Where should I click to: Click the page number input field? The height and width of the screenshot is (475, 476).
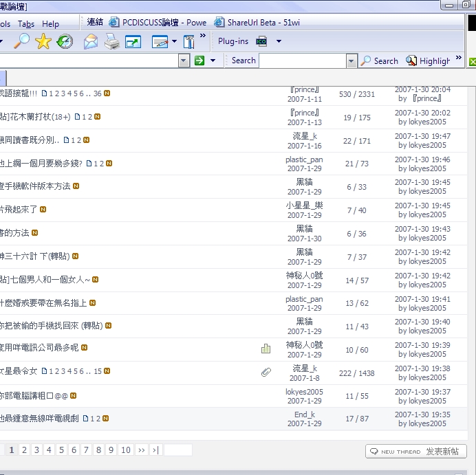pos(177,450)
